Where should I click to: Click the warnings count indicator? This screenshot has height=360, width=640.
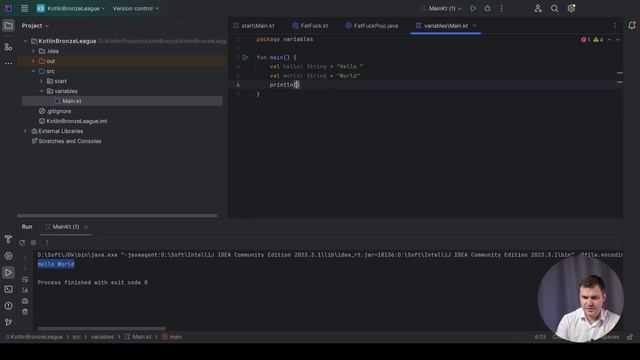point(598,40)
